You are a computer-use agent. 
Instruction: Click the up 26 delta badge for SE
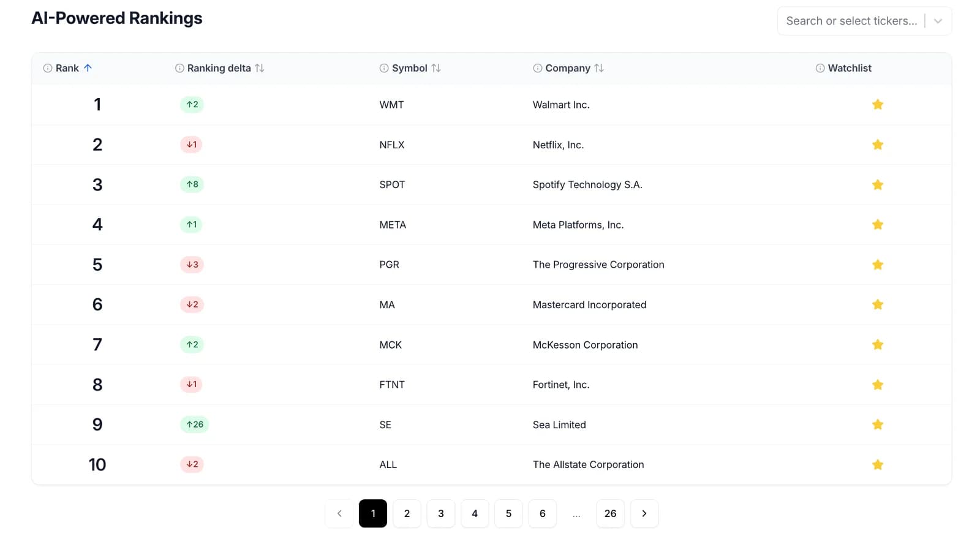coord(195,425)
